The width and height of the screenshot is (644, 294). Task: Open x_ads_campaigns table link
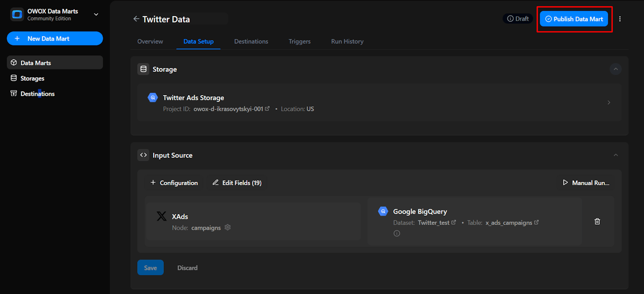(x=537, y=222)
